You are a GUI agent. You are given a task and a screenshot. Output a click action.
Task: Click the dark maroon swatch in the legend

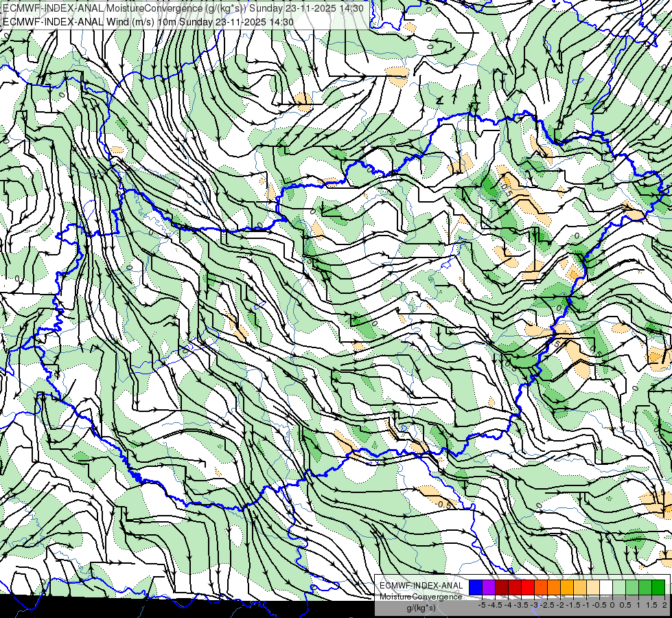[x=502, y=587]
